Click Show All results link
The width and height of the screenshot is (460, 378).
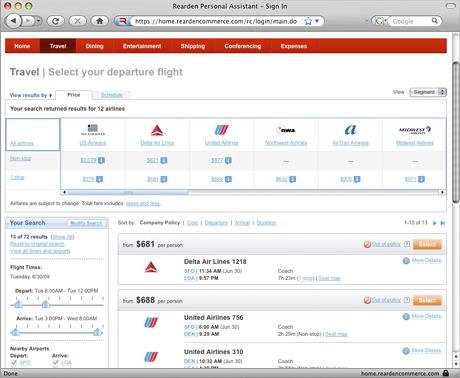pos(63,237)
